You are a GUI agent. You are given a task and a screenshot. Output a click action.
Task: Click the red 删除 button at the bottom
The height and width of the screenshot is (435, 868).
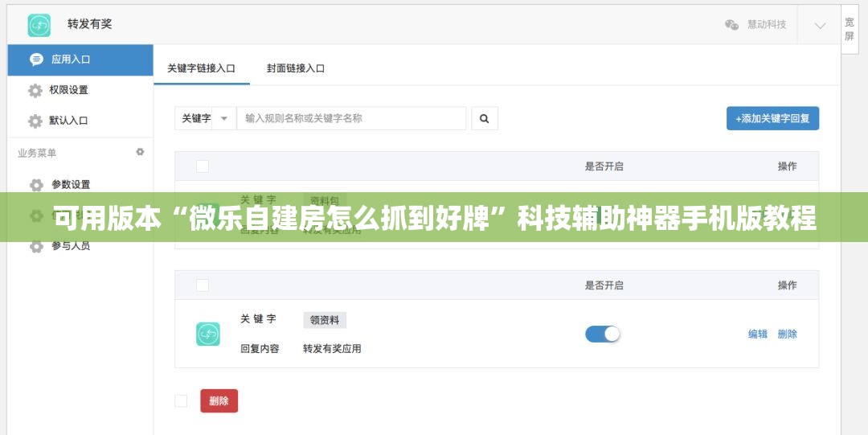click(x=219, y=401)
